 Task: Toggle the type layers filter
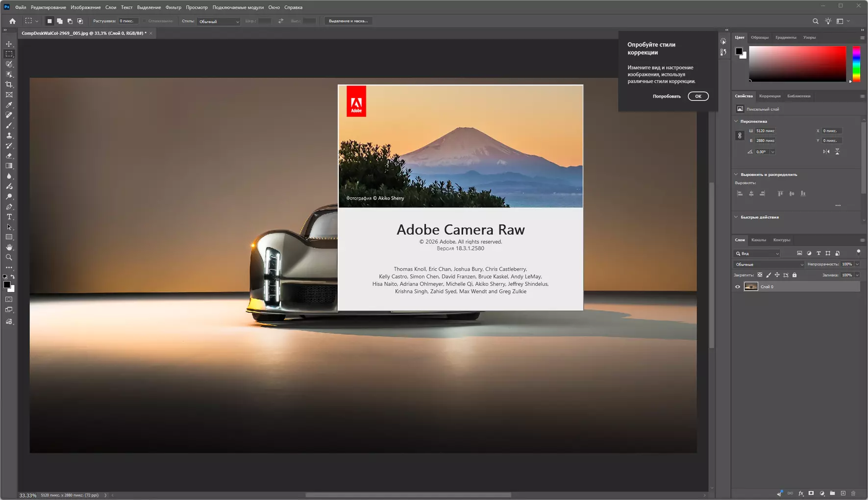point(818,253)
